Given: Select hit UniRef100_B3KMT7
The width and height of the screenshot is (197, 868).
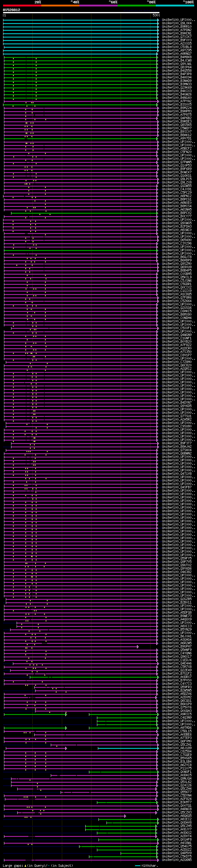Looking at the screenshot, I should [x=176, y=802].
